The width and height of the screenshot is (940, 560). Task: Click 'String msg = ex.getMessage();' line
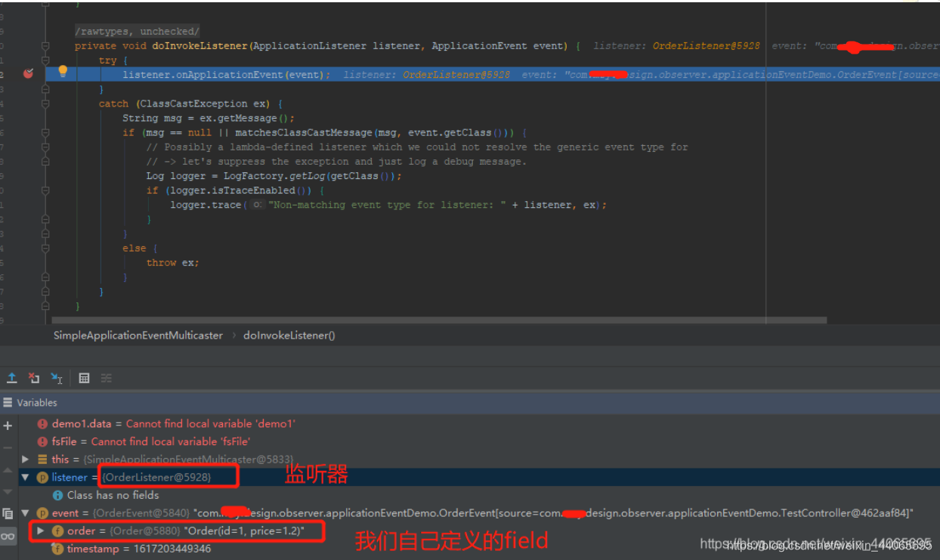[209, 118]
